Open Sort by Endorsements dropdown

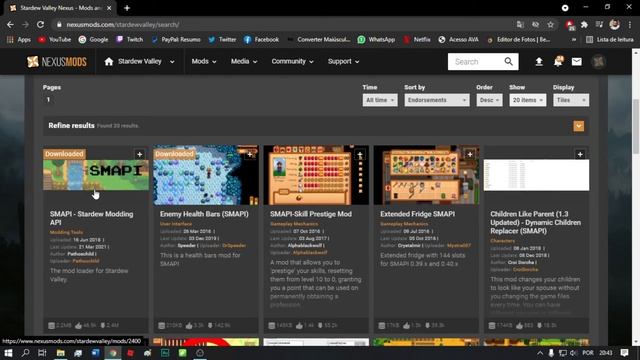[x=437, y=100]
